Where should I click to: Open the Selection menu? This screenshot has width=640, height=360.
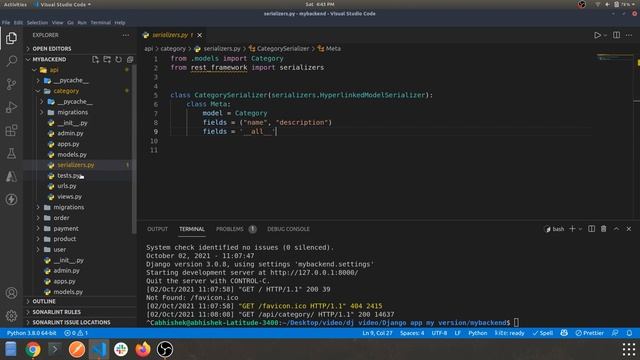tap(37, 23)
